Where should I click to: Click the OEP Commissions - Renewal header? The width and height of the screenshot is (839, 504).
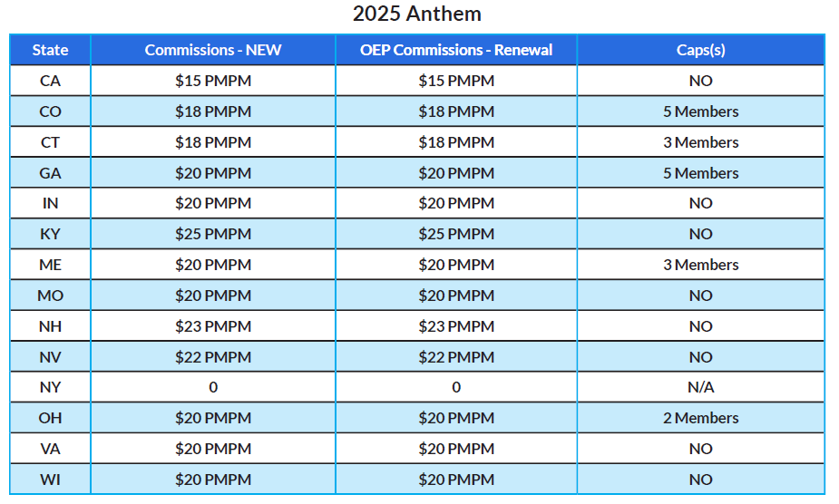coord(456,50)
